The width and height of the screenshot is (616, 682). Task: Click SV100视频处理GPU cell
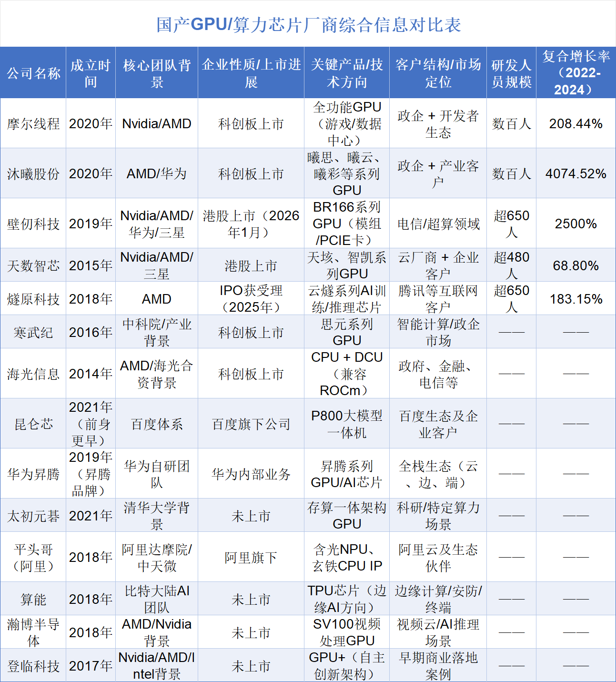point(347,632)
